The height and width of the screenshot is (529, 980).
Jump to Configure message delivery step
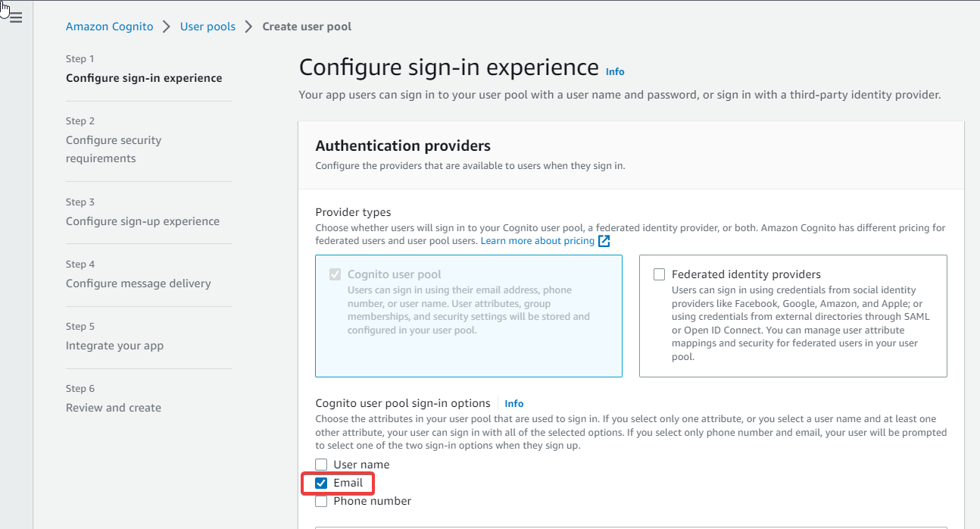tap(138, 283)
